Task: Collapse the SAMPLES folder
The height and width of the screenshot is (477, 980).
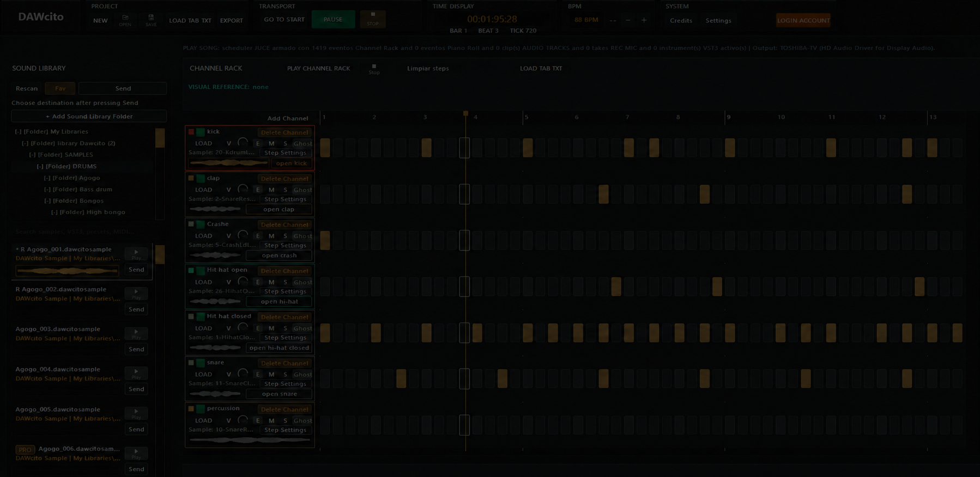Action: click(33, 155)
